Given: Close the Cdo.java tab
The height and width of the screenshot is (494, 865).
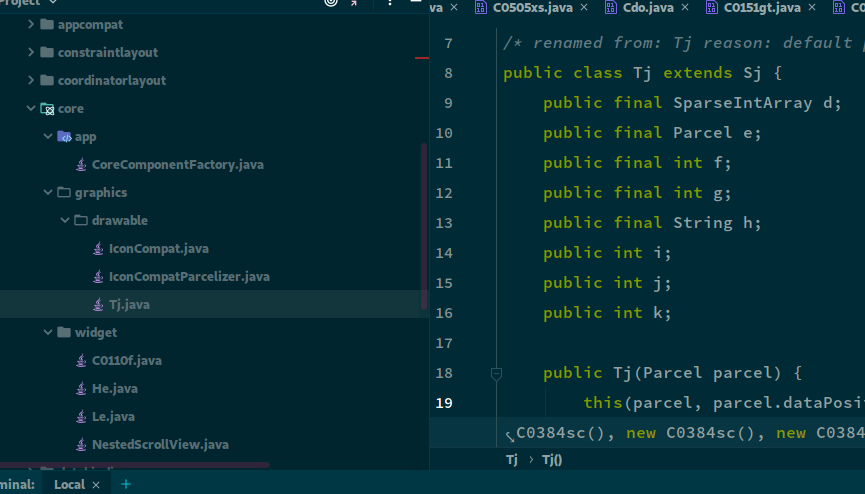Looking at the screenshot, I should pos(685,7).
